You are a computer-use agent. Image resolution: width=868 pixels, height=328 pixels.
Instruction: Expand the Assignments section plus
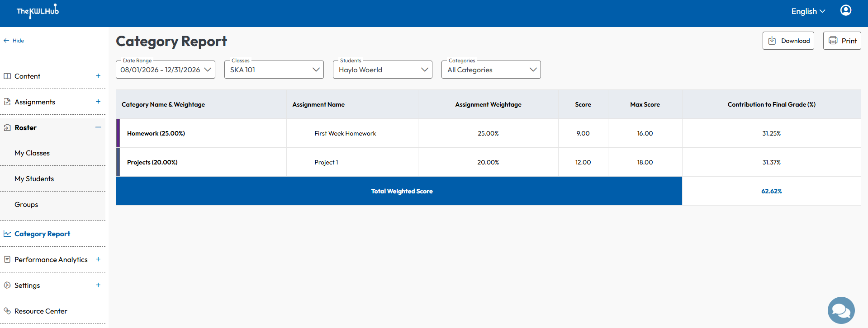click(x=98, y=102)
